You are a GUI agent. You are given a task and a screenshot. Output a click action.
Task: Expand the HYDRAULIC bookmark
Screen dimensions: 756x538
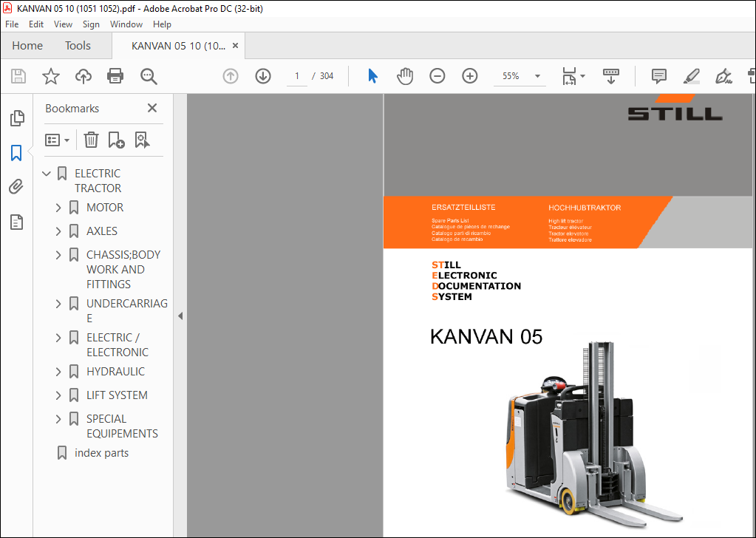pyautogui.click(x=58, y=372)
